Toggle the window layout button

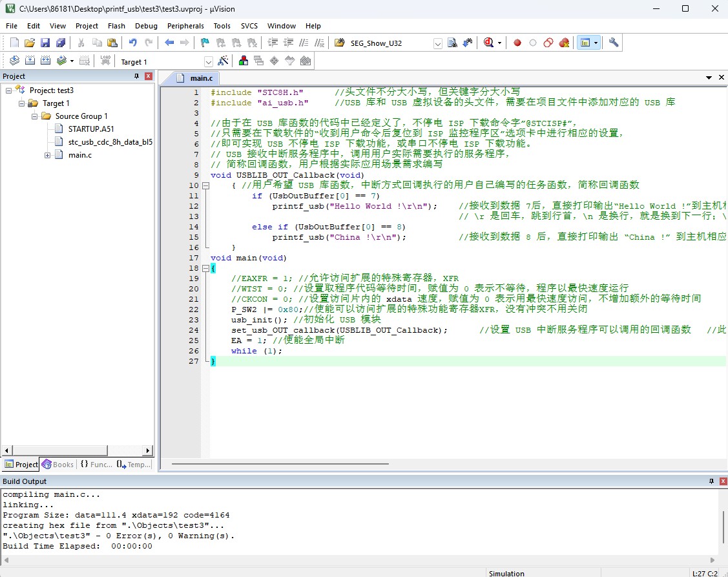tap(585, 43)
